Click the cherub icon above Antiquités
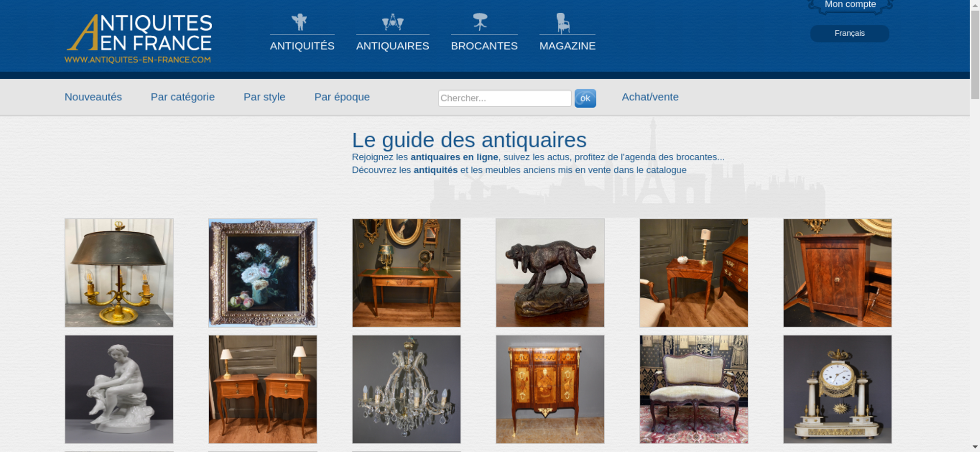Image resolution: width=980 pixels, height=452 pixels. point(299,22)
